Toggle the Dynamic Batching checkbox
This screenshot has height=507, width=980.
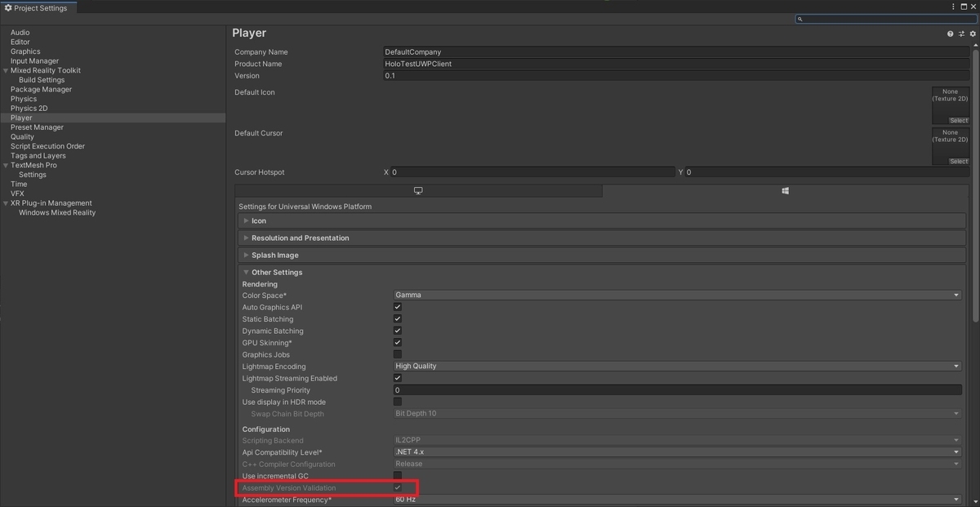pyautogui.click(x=398, y=331)
